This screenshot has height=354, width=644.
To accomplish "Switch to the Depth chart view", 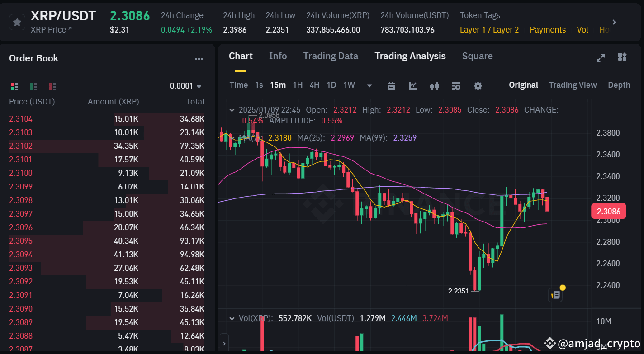I will click(619, 85).
